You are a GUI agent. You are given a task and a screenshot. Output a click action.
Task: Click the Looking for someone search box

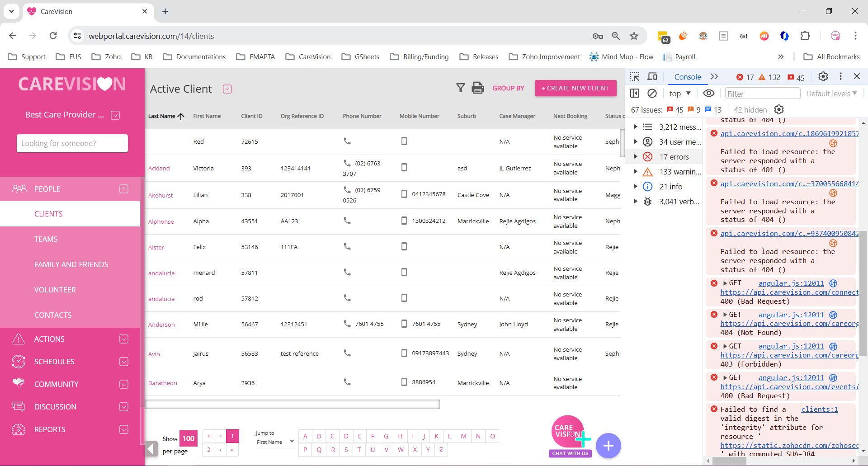pos(72,143)
